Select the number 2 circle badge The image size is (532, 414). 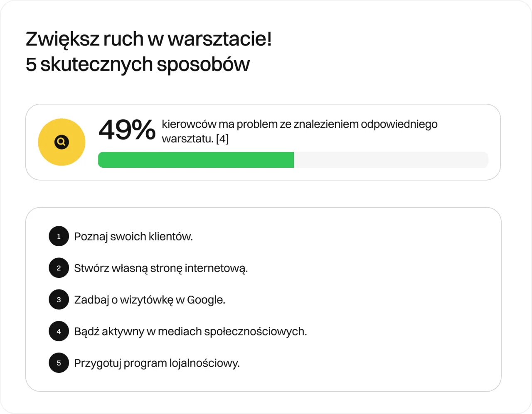pos(59,268)
